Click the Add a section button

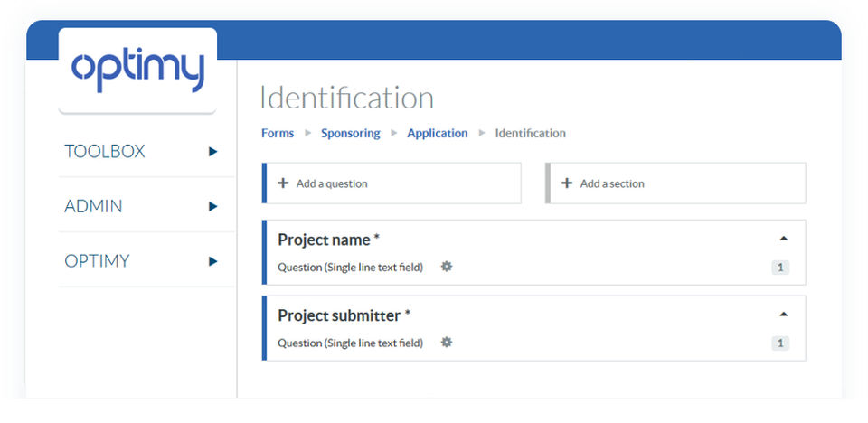click(675, 183)
